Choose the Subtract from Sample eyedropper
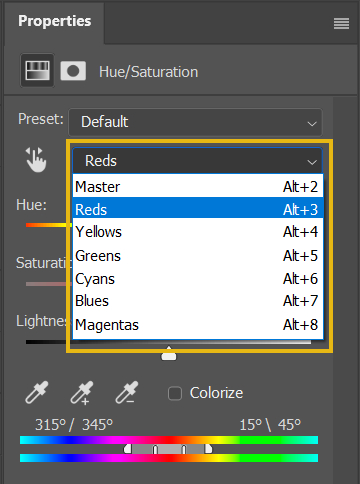Image resolution: width=360 pixels, height=484 pixels. [127, 392]
